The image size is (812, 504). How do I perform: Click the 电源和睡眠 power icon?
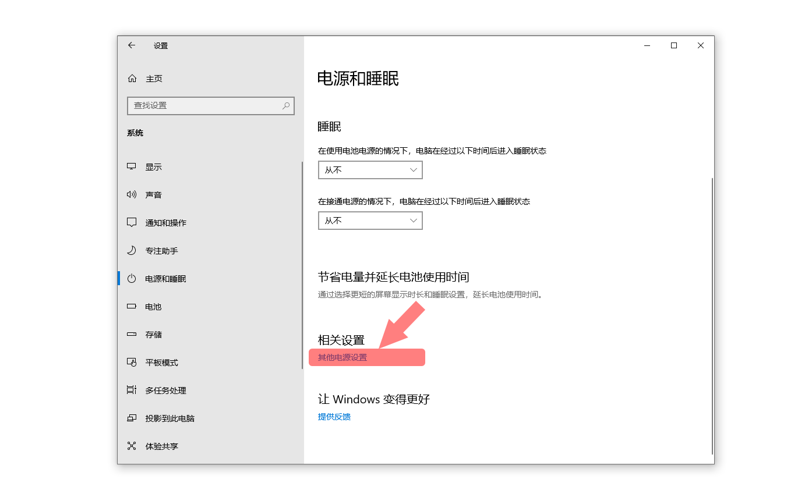[132, 278]
